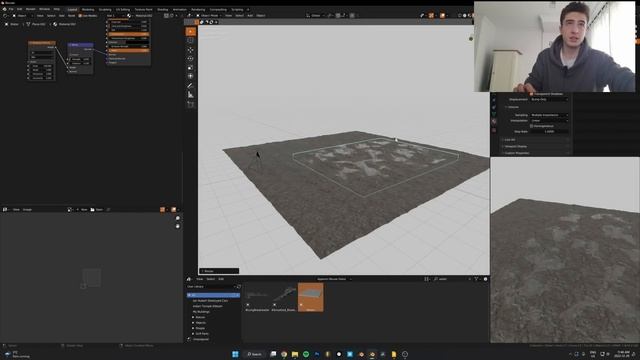
Task: Select the Rotate tool in viewport toolbar
Action: tap(191, 59)
